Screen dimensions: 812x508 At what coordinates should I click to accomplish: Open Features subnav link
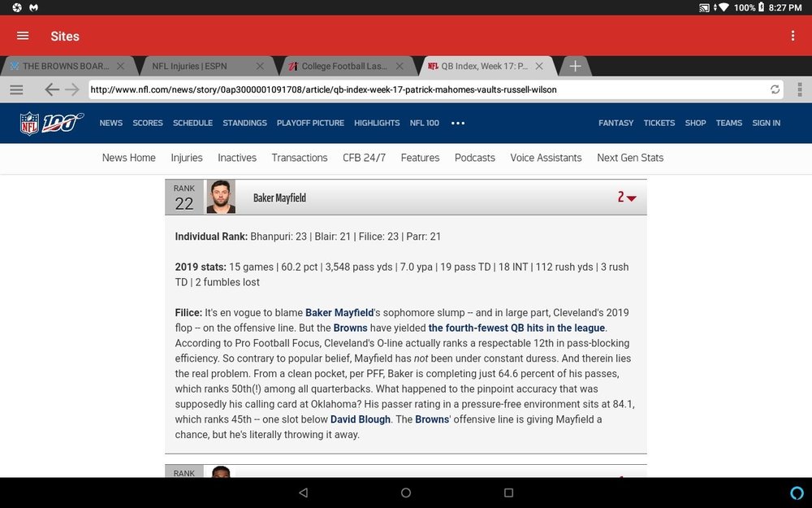(420, 158)
